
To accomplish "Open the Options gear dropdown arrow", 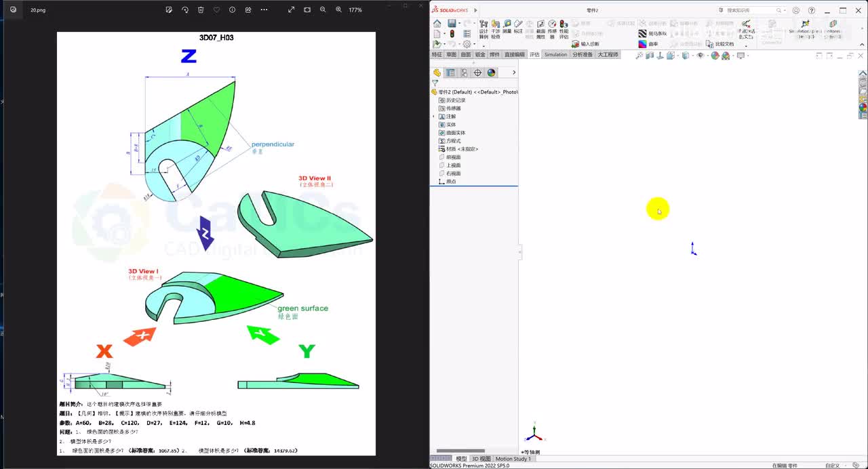I will 473,44.
